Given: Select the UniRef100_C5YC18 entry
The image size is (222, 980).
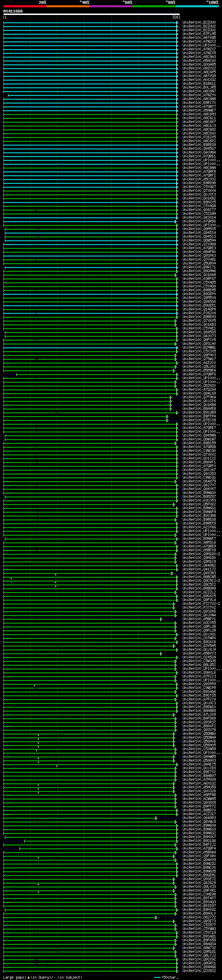Looking at the screenshot, I should click(x=199, y=932).
